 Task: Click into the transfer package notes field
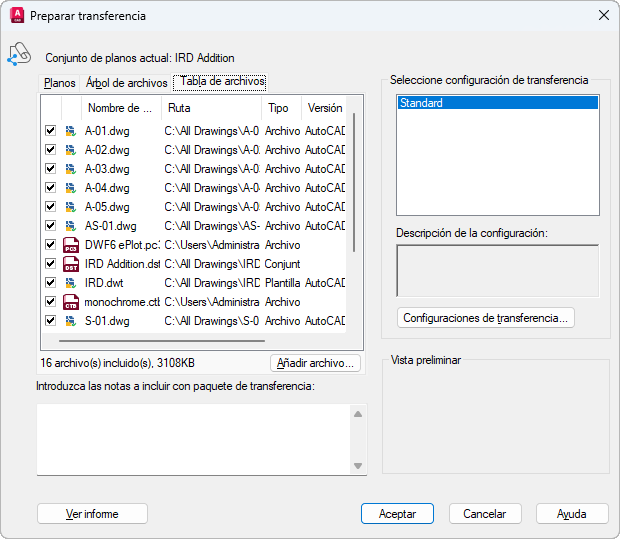click(x=192, y=438)
